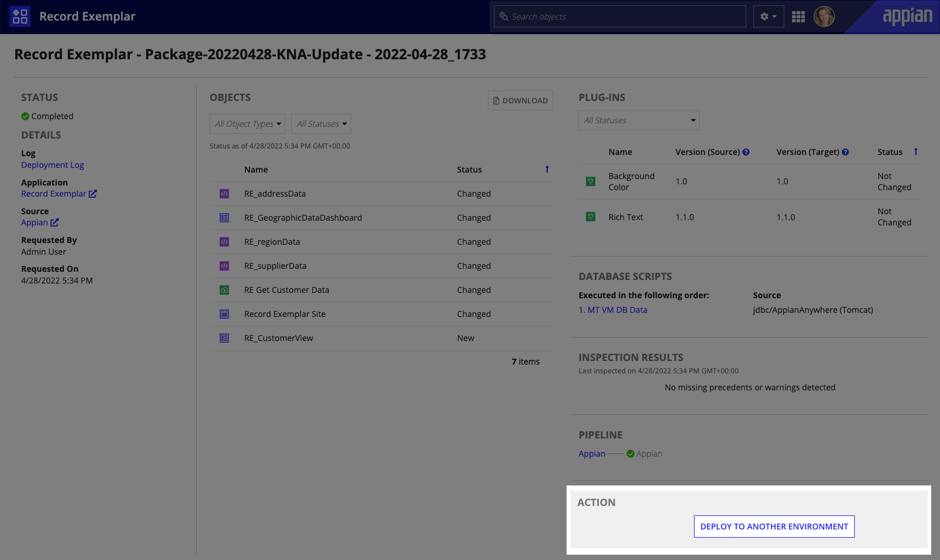This screenshot has width=940, height=560.
Task: Open Record Exemplar application external link icon
Action: point(93,194)
